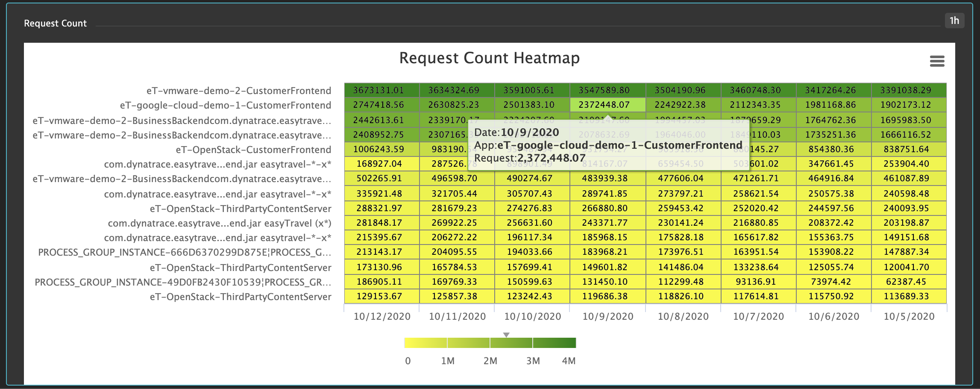The width and height of the screenshot is (980, 389).
Task: Select cell 113689.33 in heatmap
Action: pyautogui.click(x=909, y=296)
